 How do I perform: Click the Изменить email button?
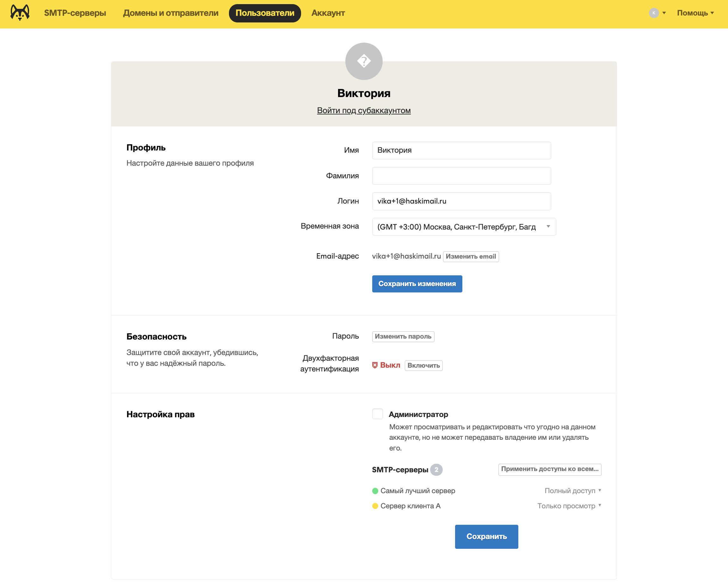(x=471, y=256)
